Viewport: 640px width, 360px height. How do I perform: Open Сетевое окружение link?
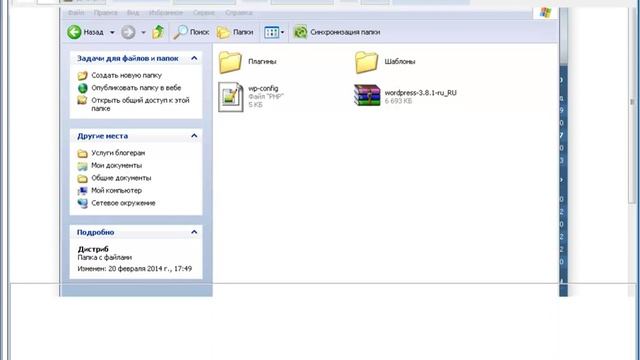tap(123, 203)
